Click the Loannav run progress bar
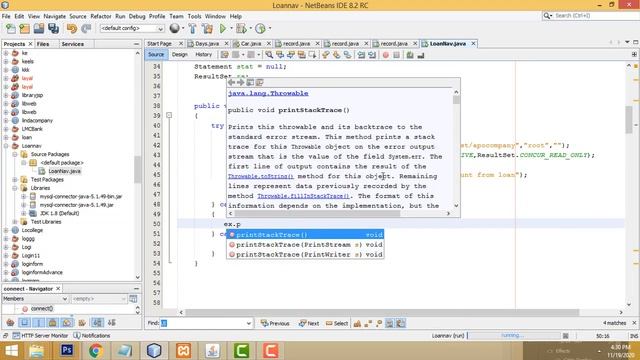The width and height of the screenshot is (640, 360). click(513, 336)
